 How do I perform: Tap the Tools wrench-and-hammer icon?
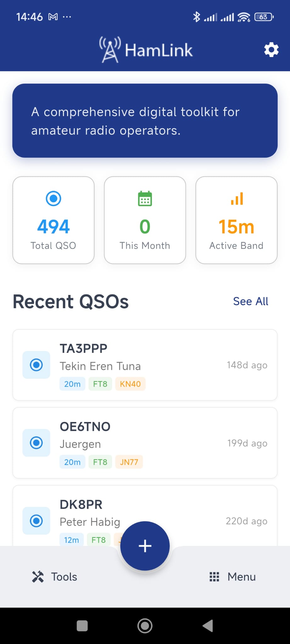(x=38, y=577)
